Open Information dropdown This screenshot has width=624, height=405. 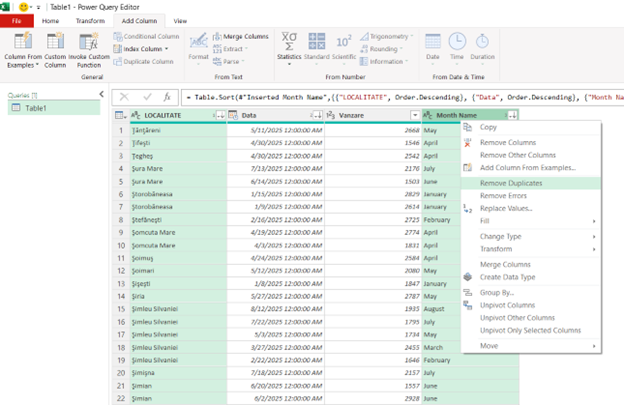tap(384, 62)
